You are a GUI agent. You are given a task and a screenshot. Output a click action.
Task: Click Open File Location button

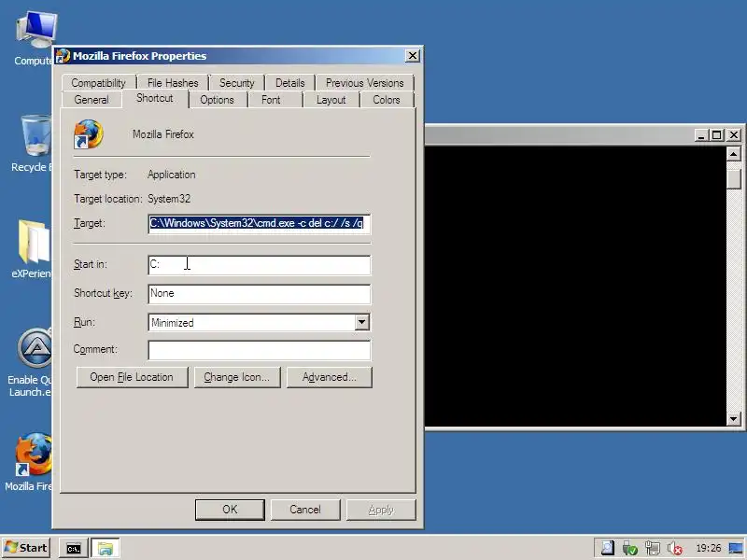132,377
